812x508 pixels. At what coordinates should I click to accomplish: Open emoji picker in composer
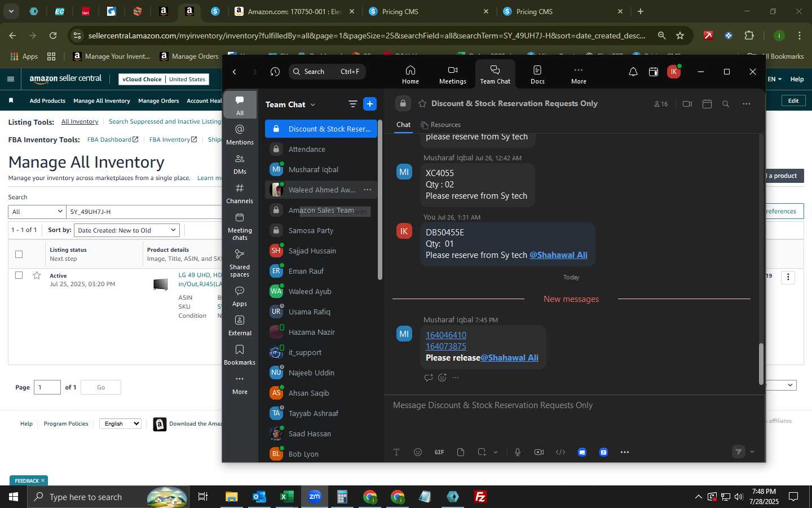click(418, 452)
